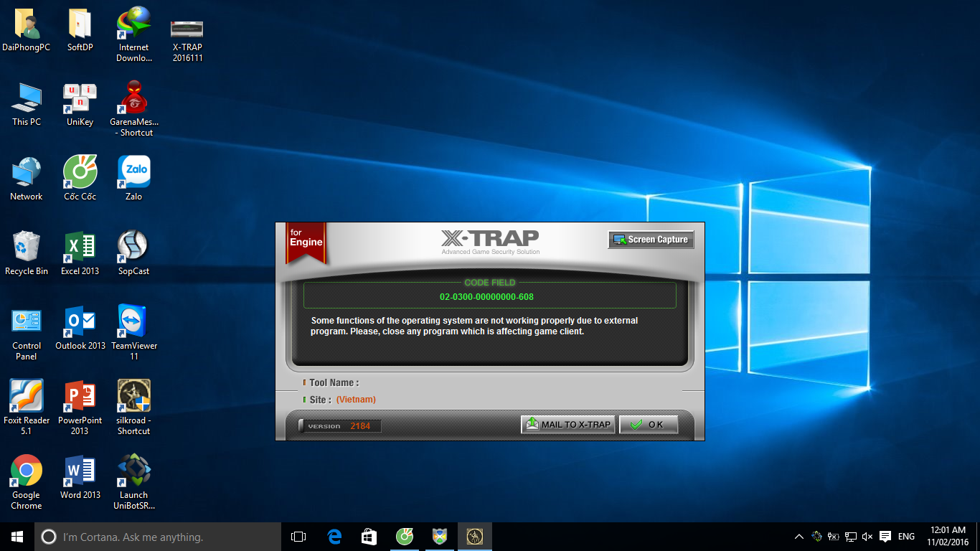This screenshot has width=980, height=551.
Task: Open Task View on the taskbar
Action: [298, 537]
